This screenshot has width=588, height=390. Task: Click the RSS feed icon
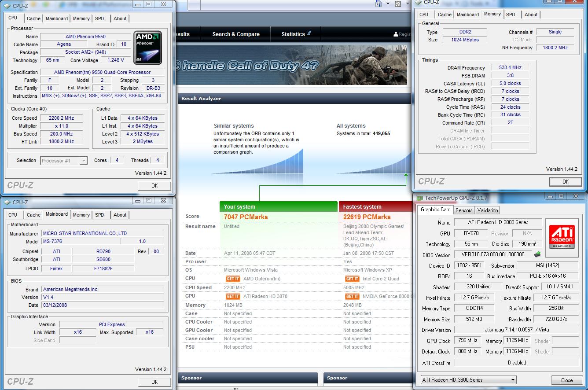point(398,4)
